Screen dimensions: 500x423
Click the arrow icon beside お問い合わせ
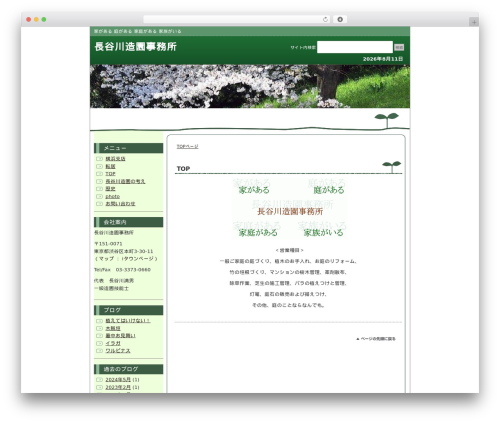(x=99, y=204)
